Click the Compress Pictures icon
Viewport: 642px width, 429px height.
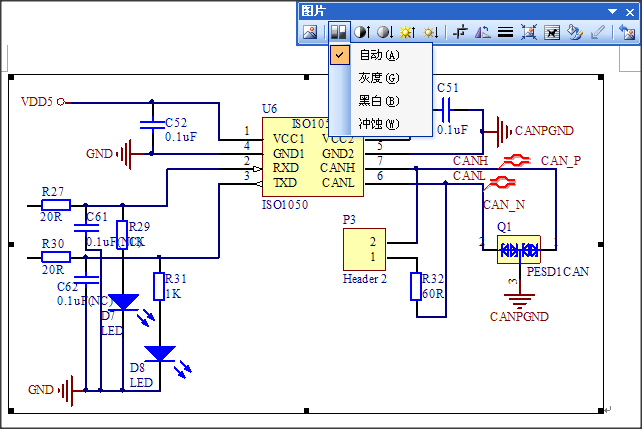529,32
